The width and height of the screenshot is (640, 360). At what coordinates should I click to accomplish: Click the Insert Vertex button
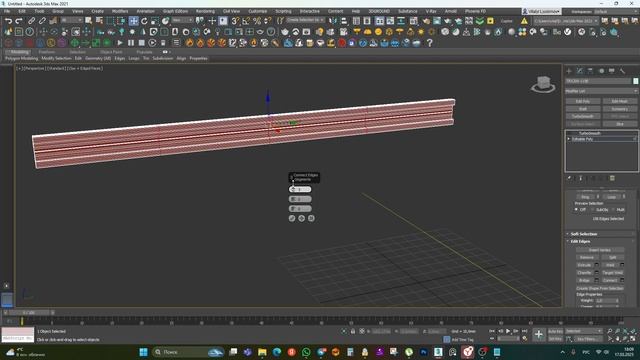pyautogui.click(x=600, y=250)
